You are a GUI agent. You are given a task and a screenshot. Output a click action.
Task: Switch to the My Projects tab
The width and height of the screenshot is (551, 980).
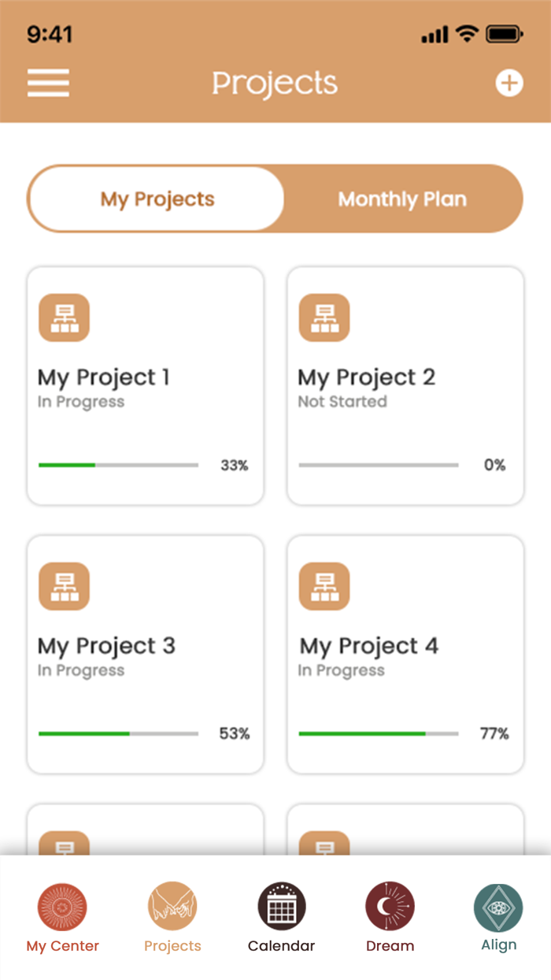coord(157,199)
